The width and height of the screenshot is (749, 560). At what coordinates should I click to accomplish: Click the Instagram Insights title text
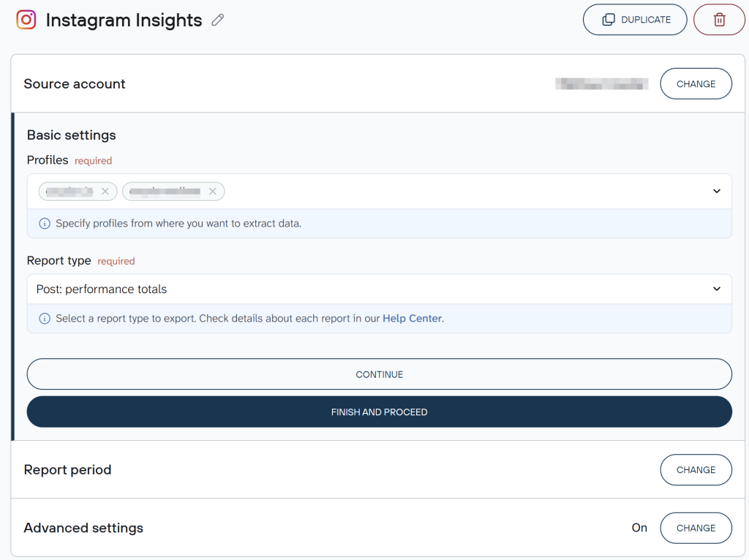pyautogui.click(x=124, y=20)
